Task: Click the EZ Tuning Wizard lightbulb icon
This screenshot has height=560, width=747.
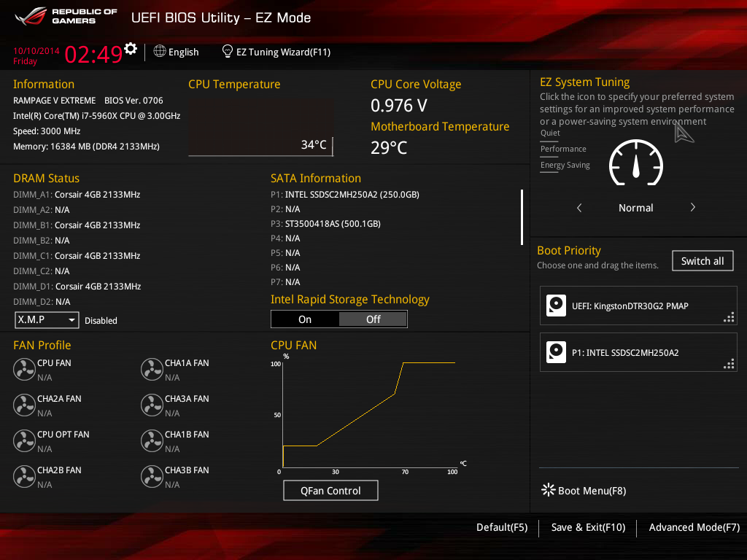Action: [228, 51]
